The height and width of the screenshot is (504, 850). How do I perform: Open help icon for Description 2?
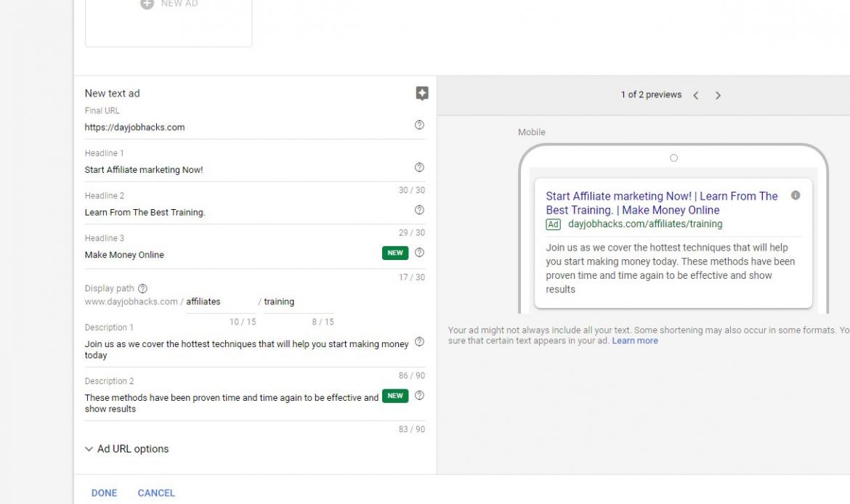[419, 396]
